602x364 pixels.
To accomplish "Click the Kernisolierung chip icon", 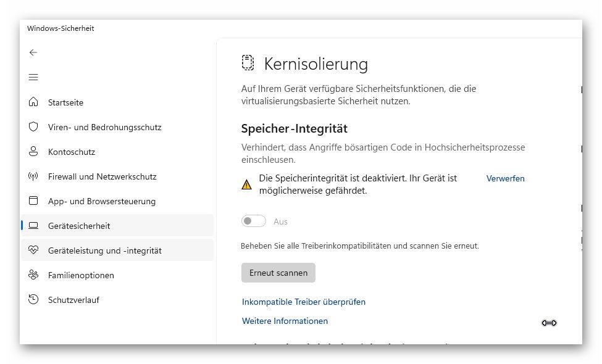I will click(x=248, y=63).
